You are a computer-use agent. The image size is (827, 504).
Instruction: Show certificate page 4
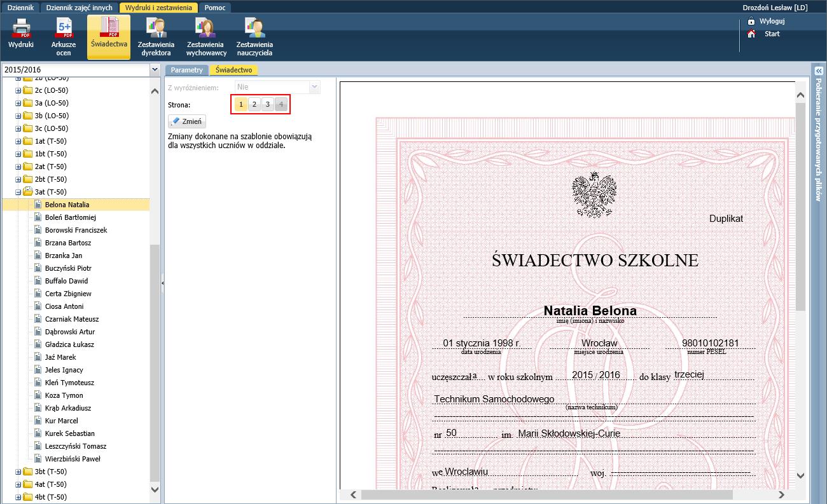point(281,104)
